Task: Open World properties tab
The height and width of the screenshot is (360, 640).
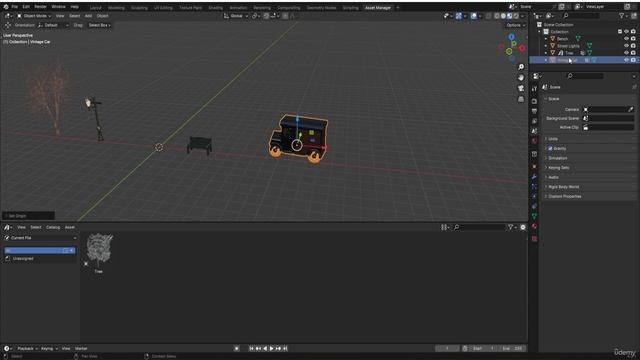Action: [534, 141]
